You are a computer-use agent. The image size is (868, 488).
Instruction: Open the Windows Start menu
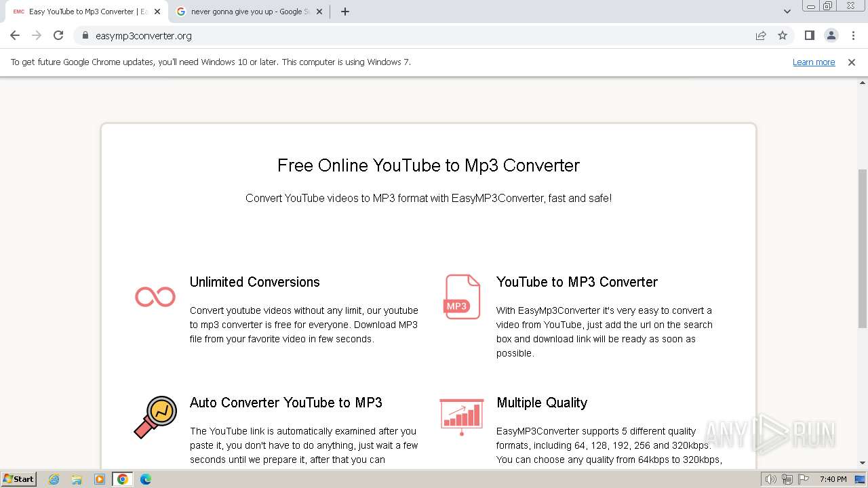pos(19,479)
